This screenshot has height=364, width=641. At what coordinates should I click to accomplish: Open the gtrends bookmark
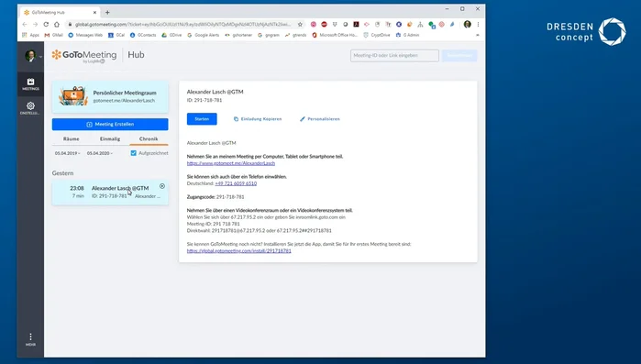296,35
